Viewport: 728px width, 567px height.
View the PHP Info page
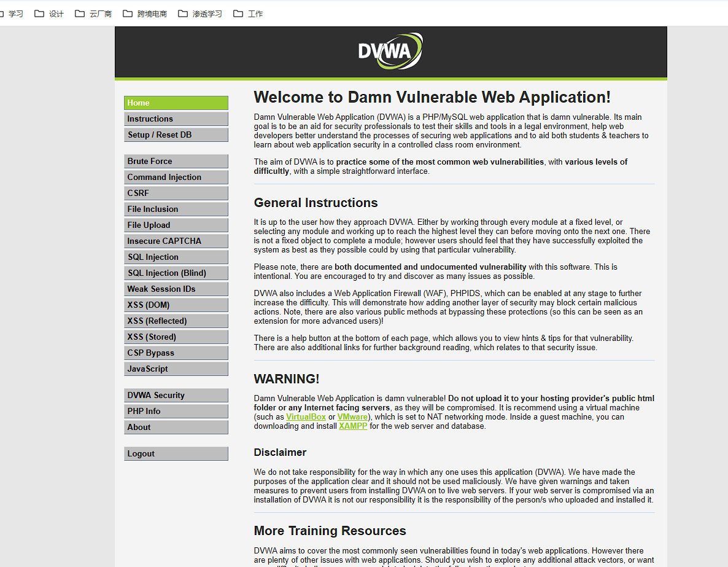click(176, 412)
